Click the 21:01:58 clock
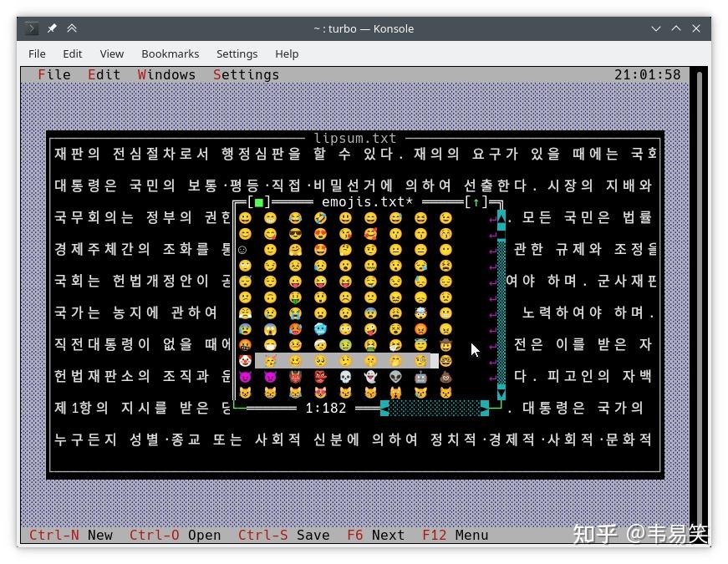 (x=648, y=74)
